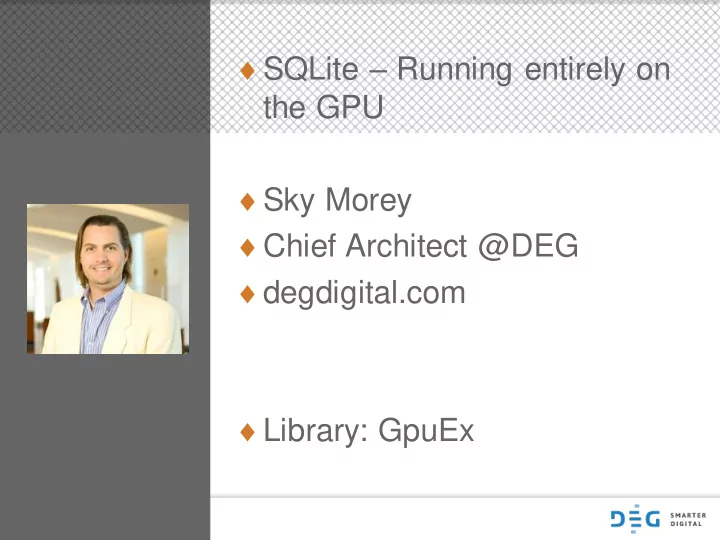720x540 pixels.
Task: Click the SMARTER DIGITAL tagline text
Action: tap(688, 519)
